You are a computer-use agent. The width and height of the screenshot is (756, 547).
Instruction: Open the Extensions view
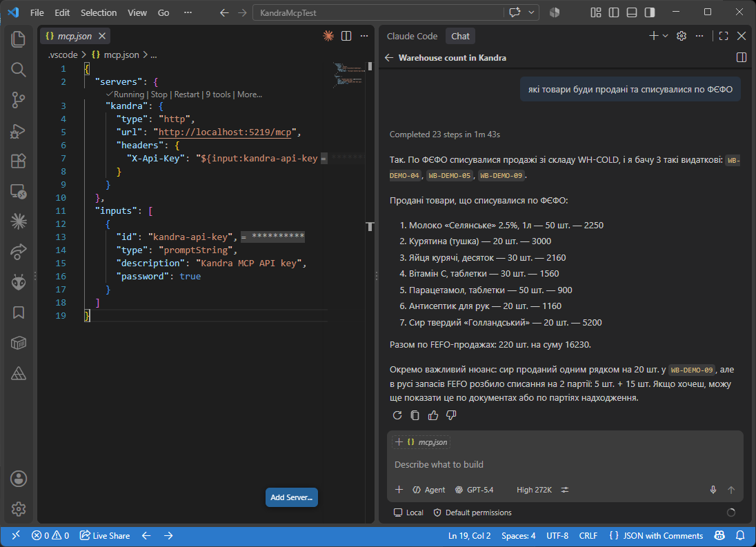(19, 161)
